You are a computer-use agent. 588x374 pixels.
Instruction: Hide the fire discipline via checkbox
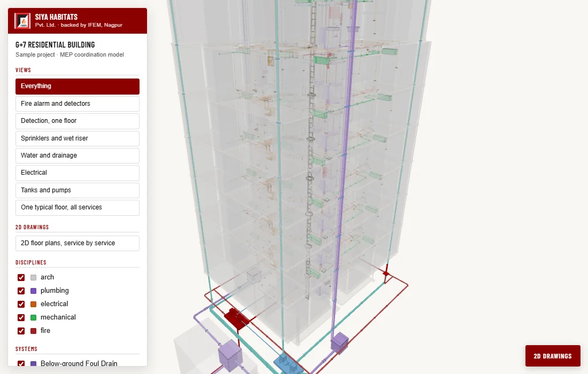pyautogui.click(x=21, y=331)
